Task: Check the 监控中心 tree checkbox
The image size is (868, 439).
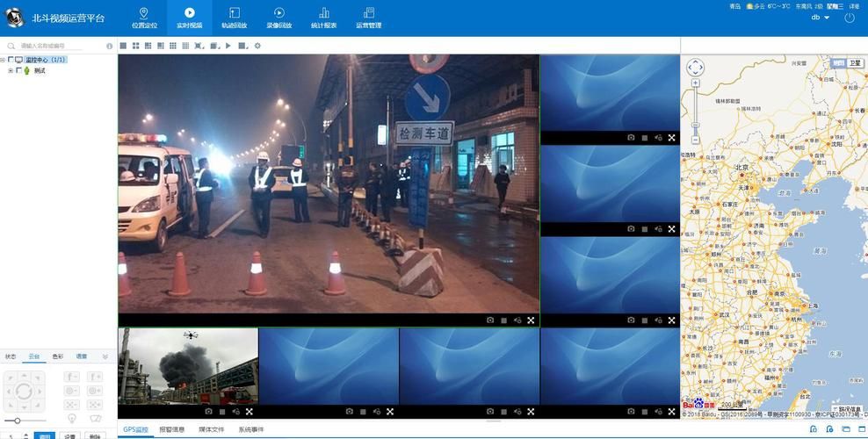Action: tap(11, 60)
